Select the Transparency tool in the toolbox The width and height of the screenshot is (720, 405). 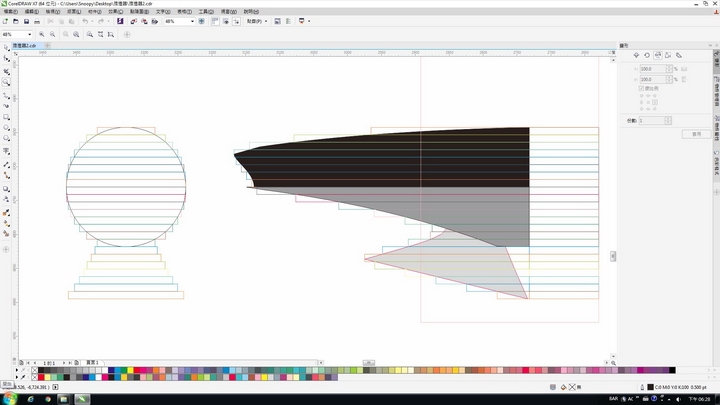tap(6, 199)
